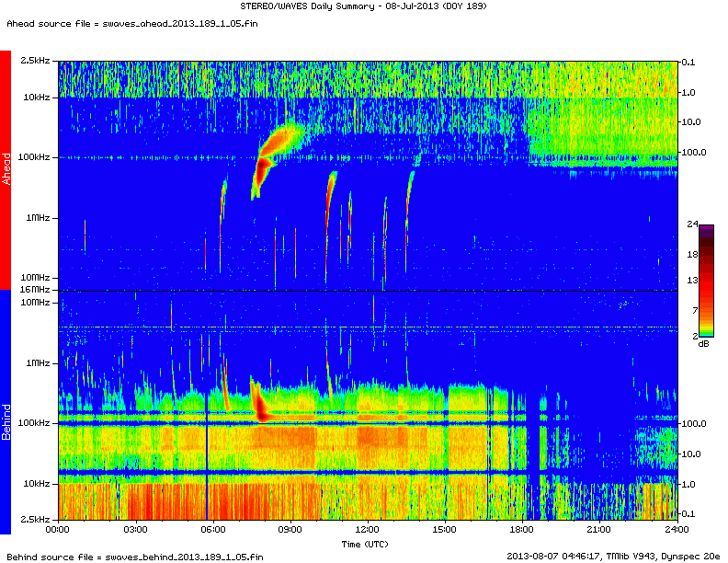Screen dimensions: 728x563
Task: Click the 2013-08-07 generation timestamp text
Action: pos(613,557)
